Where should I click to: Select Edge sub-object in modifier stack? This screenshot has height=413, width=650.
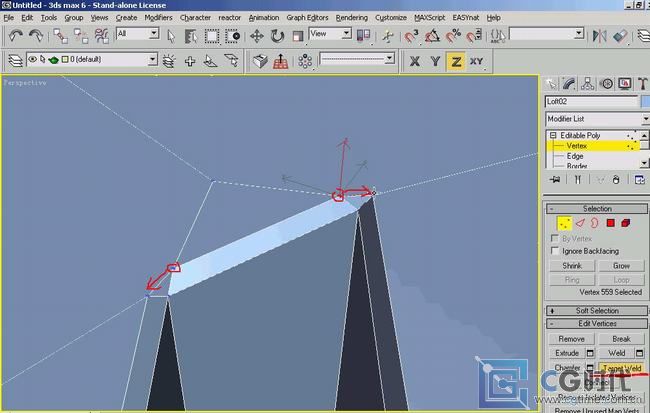575,156
